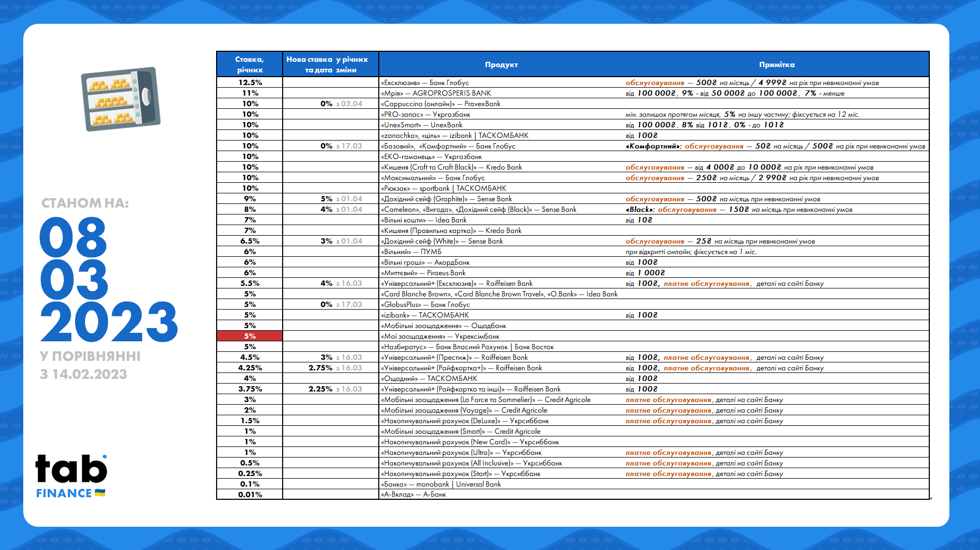Click the 5.5% rate cell

(250, 283)
